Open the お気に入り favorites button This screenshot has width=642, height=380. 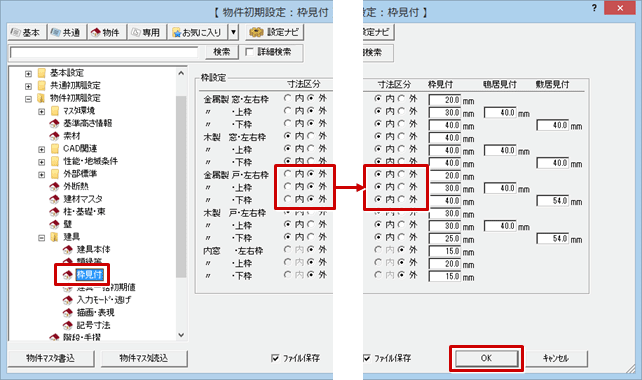pos(197,32)
